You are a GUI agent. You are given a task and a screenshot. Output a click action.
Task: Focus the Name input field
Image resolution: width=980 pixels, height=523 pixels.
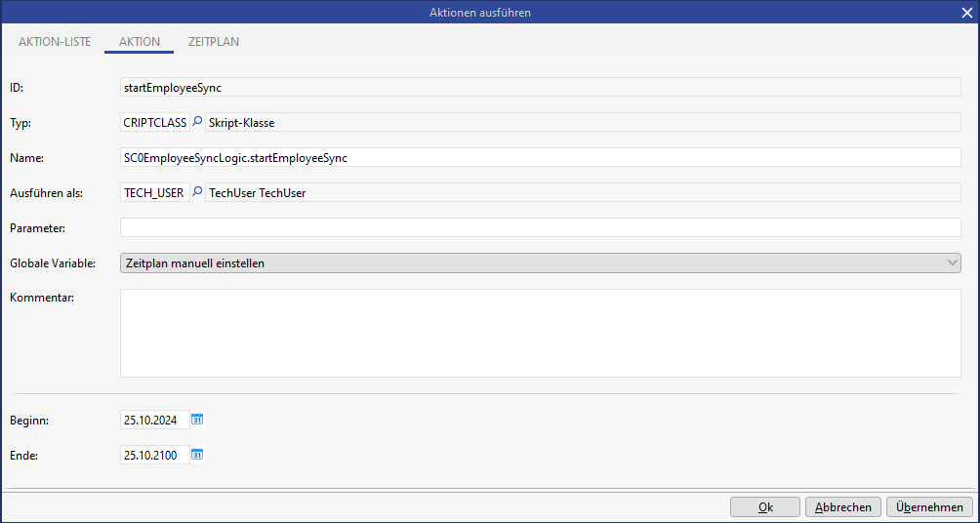click(x=540, y=158)
